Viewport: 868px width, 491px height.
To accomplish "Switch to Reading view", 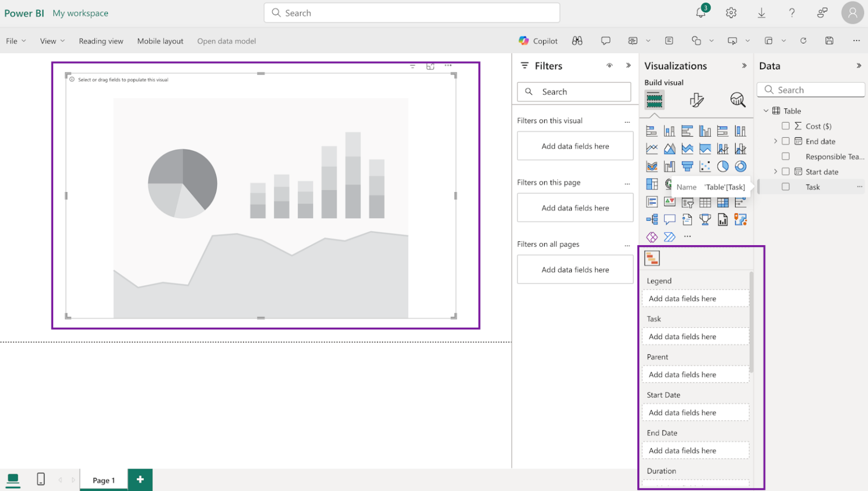I will 101,41.
